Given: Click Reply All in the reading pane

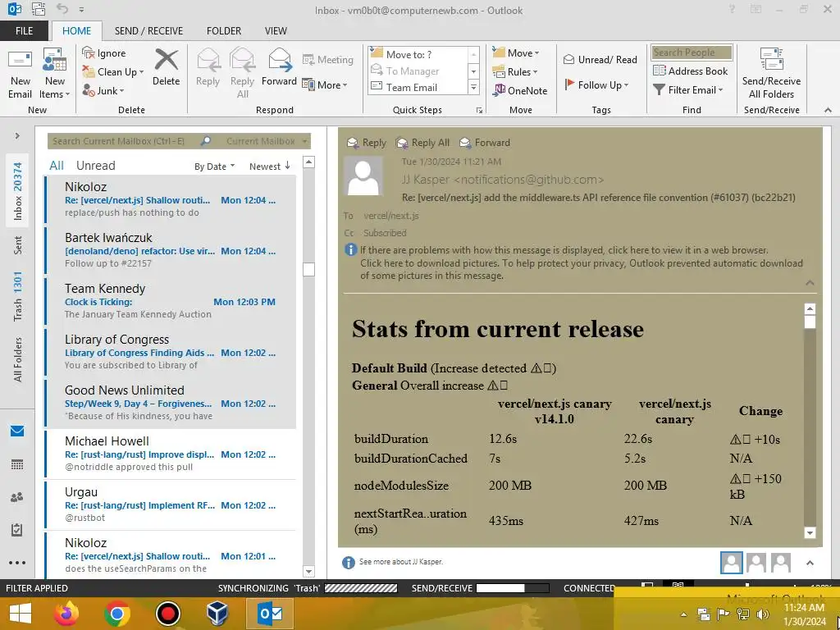Looking at the screenshot, I should [x=422, y=143].
